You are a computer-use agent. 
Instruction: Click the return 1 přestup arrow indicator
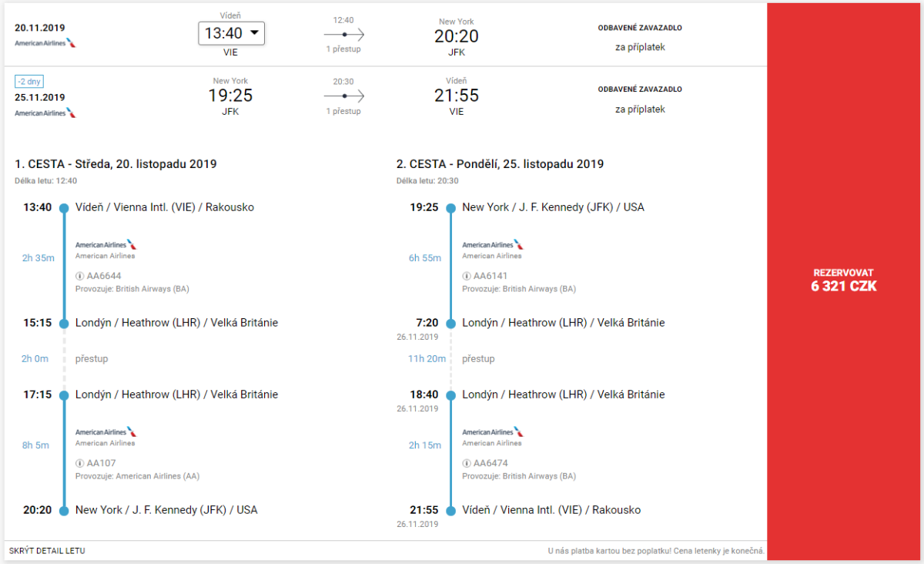coord(343,96)
